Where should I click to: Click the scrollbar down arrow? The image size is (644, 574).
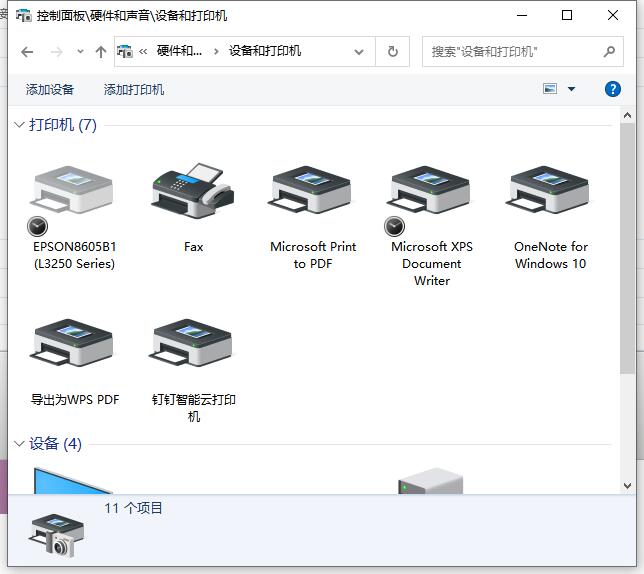tap(627, 486)
